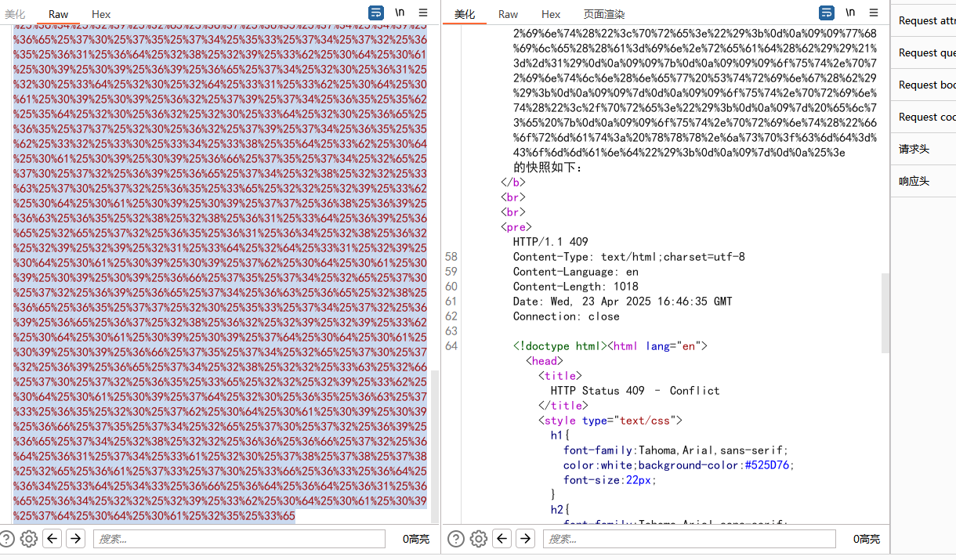
Task: Click the Content-Type header line
Action: [629, 257]
